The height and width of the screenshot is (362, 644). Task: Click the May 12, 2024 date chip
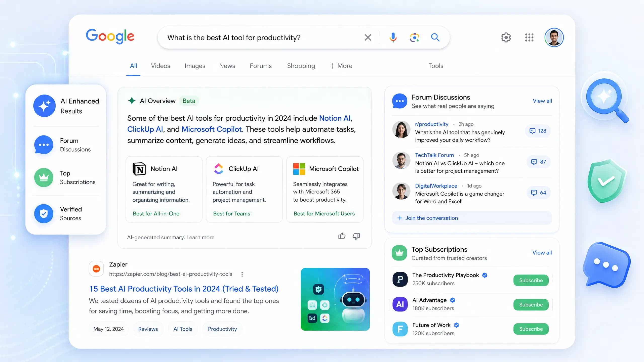click(108, 329)
